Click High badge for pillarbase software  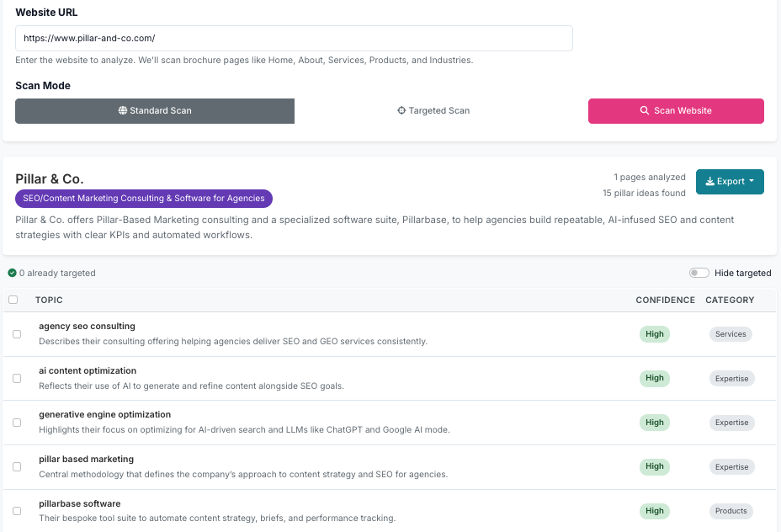point(655,511)
